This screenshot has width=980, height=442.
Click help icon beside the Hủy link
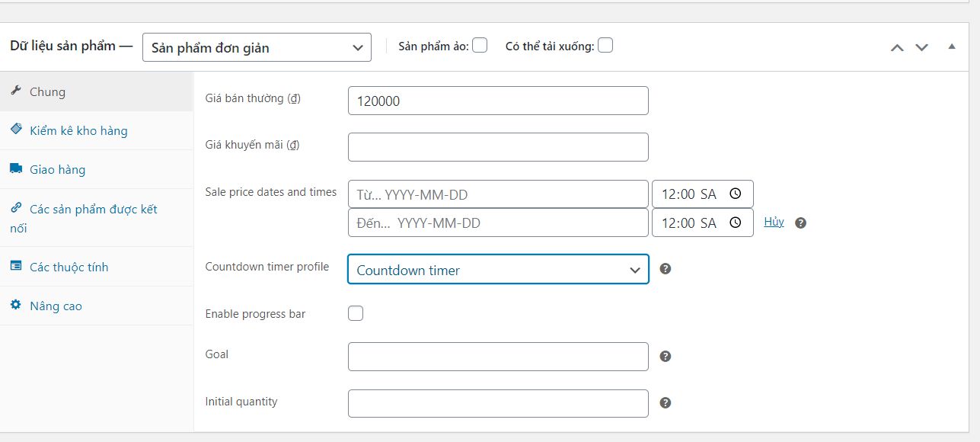tap(800, 223)
